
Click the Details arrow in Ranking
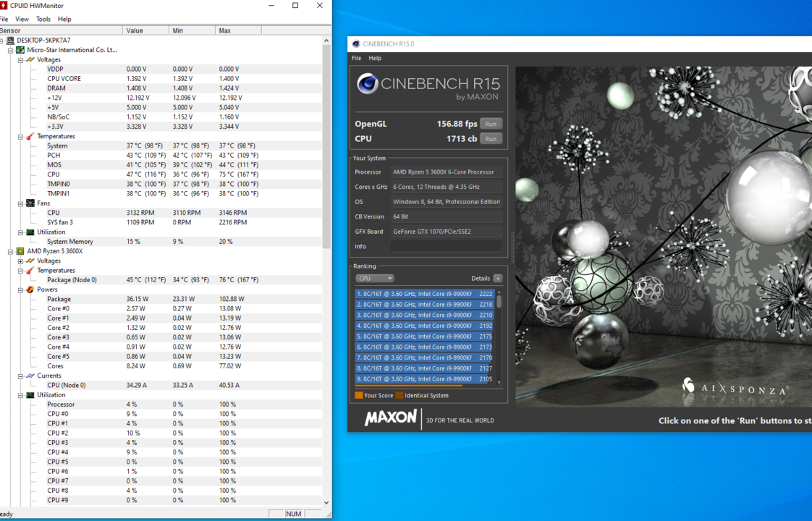pos(498,278)
